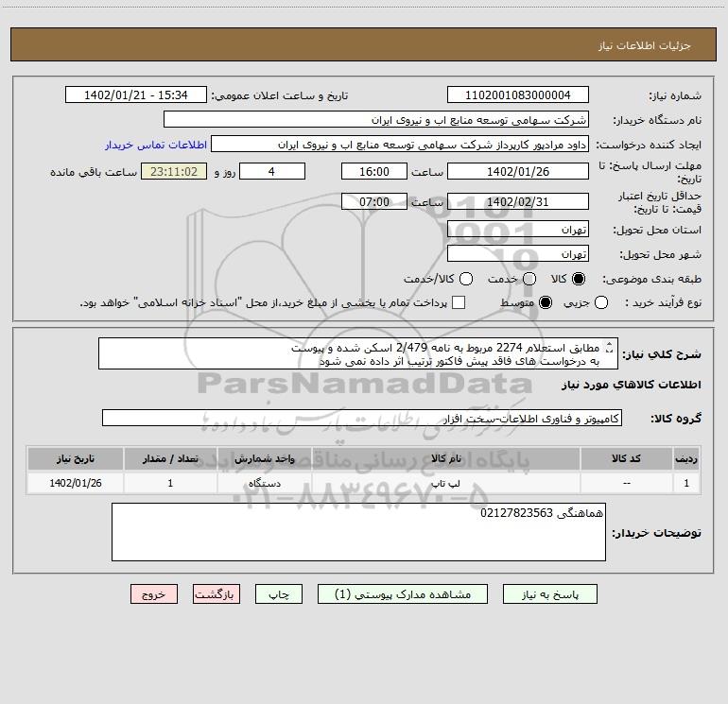Click مشاهده مدارک پیوستی (1) button

(403, 594)
